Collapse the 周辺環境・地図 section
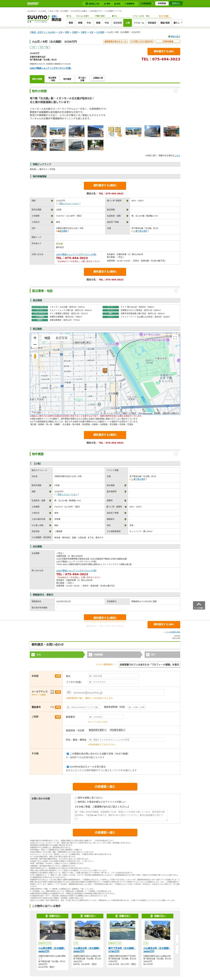The height and width of the screenshot is (980, 210). click(176, 291)
